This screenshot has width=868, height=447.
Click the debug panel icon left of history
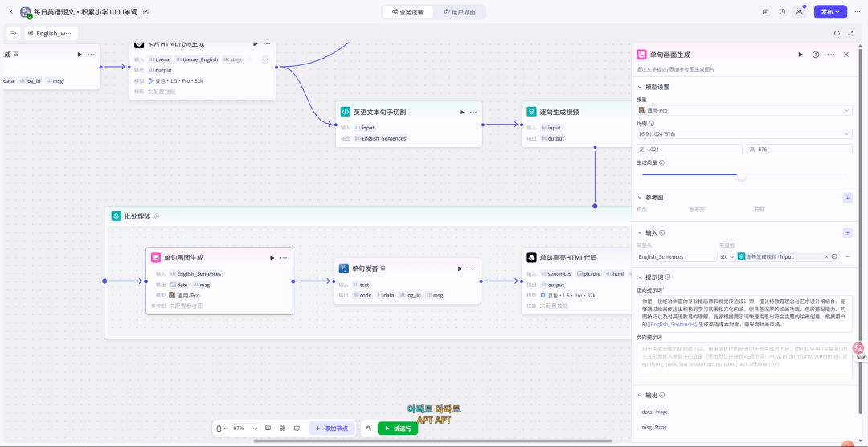(766, 11)
